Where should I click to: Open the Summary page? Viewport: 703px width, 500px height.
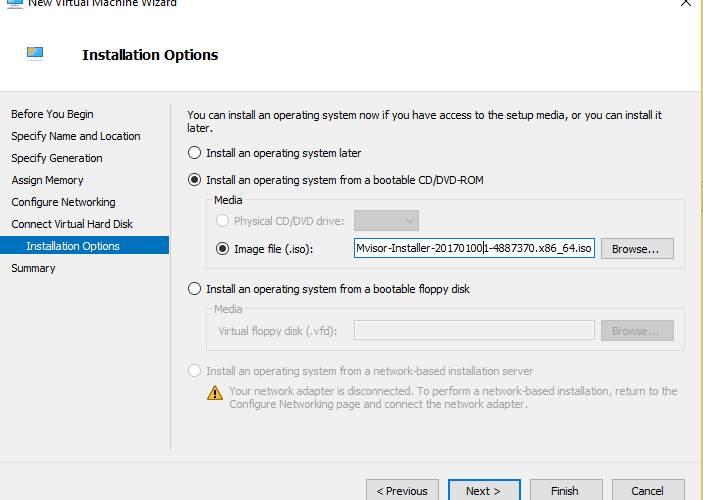[33, 268]
